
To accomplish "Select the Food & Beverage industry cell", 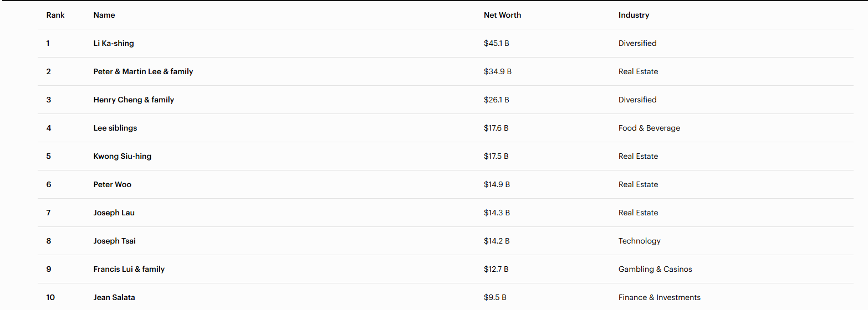I will click(x=649, y=128).
